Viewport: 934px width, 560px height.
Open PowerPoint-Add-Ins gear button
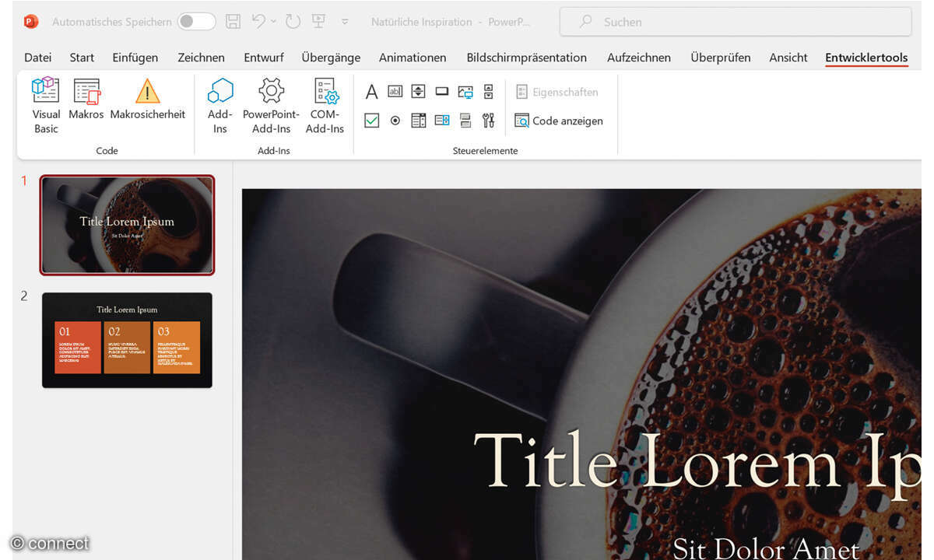click(271, 106)
